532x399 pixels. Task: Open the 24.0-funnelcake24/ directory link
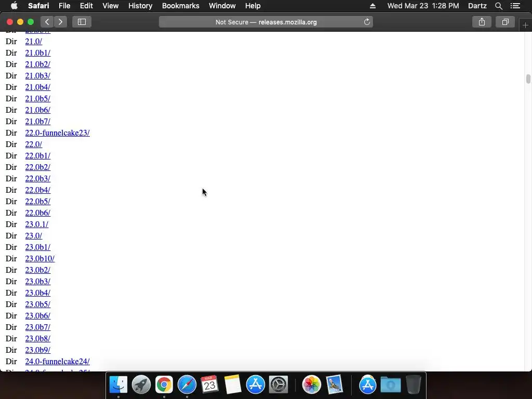tap(57, 362)
